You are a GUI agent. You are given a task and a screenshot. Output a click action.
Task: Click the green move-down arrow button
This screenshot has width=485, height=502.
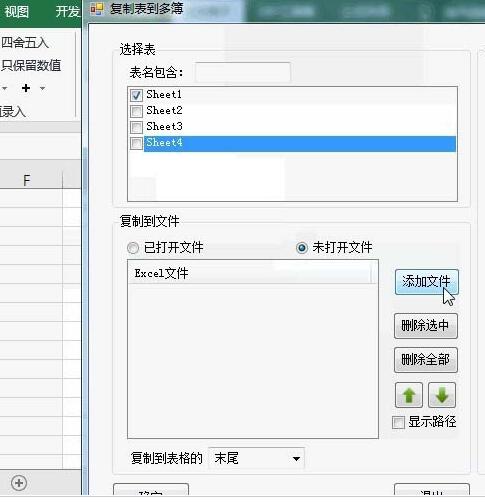click(x=442, y=395)
